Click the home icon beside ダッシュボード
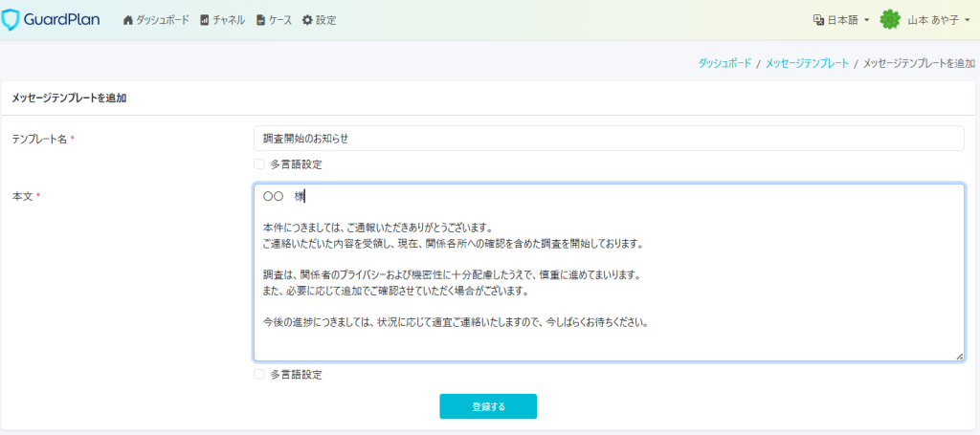 [x=128, y=20]
